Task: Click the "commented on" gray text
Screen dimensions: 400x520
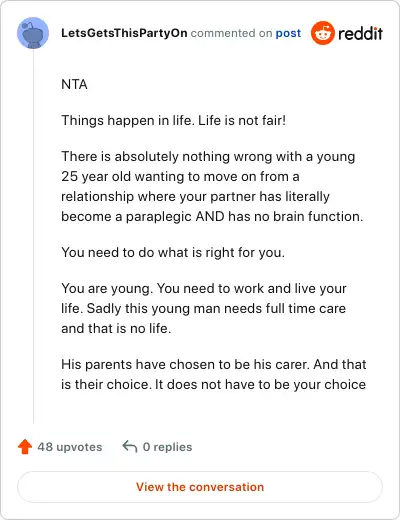Action: [x=231, y=33]
